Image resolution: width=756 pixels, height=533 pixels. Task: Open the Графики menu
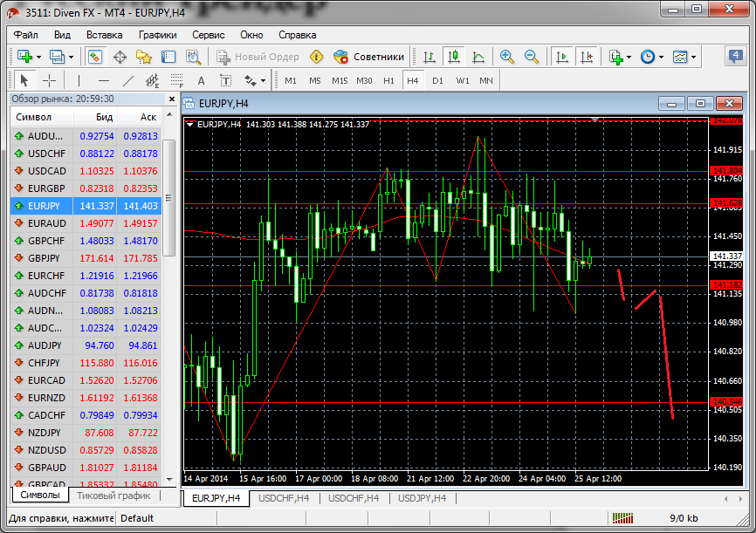tap(158, 35)
